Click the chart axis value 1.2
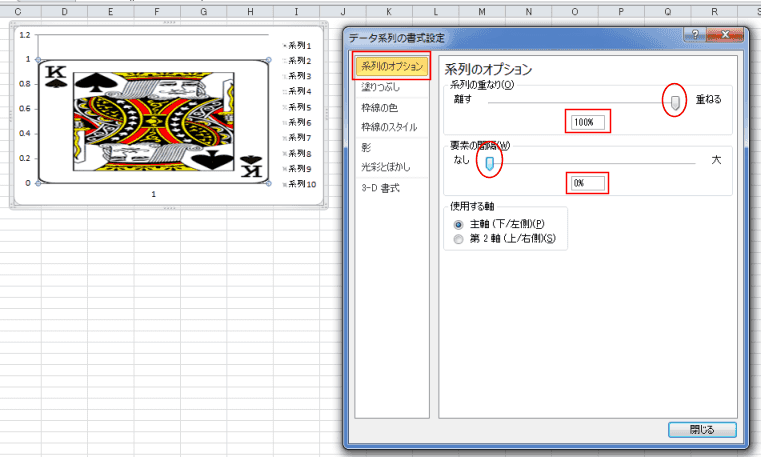The height and width of the screenshot is (457, 761). (x=25, y=35)
